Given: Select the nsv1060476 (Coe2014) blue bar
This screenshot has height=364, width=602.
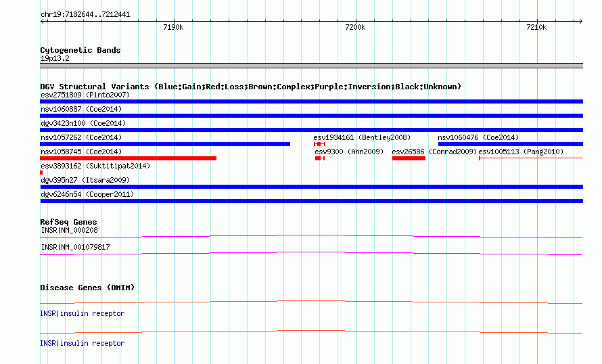Looking at the screenshot, I should (511, 144).
